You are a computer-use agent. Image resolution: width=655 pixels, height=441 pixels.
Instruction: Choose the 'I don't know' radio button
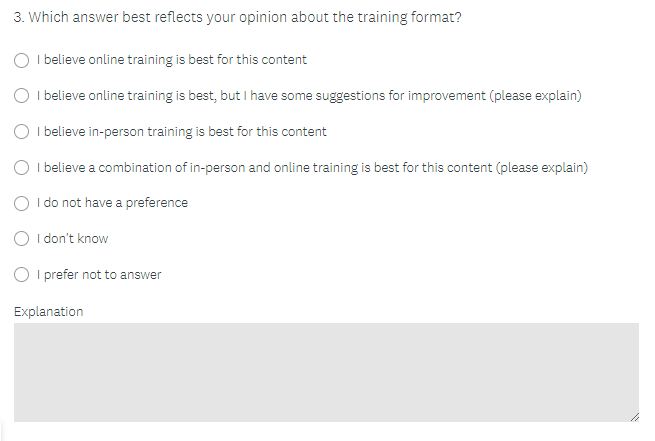pyautogui.click(x=22, y=239)
